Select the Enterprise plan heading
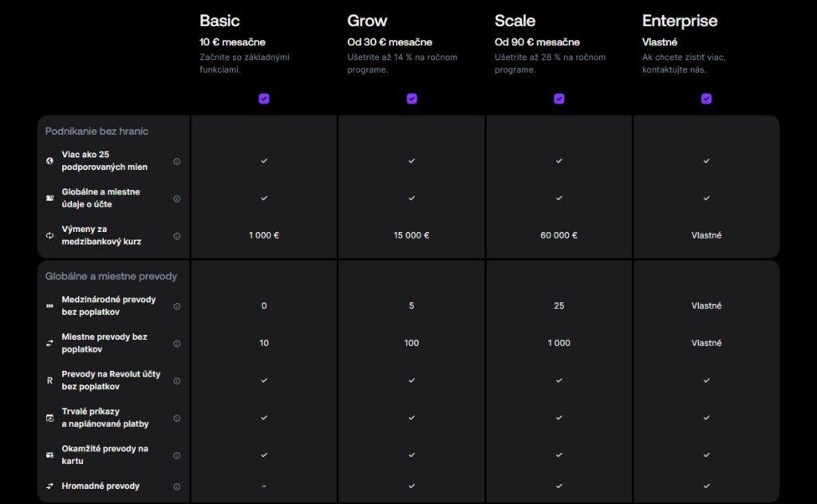 coord(680,21)
